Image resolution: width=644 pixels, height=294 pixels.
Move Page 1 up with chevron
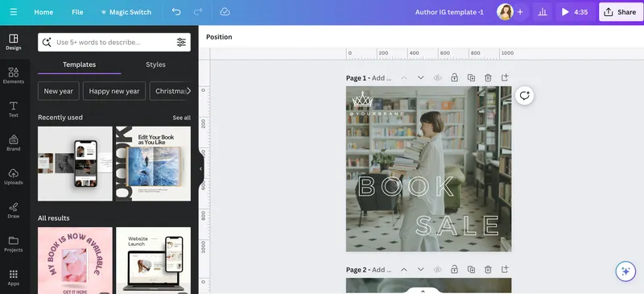[x=404, y=77]
